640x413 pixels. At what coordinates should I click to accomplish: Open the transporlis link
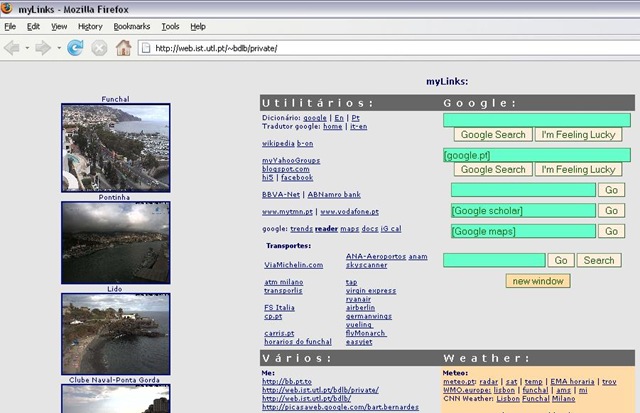point(283,291)
